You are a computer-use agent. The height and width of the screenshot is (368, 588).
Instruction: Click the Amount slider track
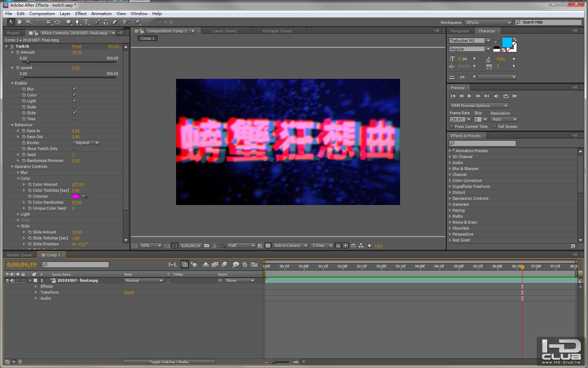(x=70, y=62)
